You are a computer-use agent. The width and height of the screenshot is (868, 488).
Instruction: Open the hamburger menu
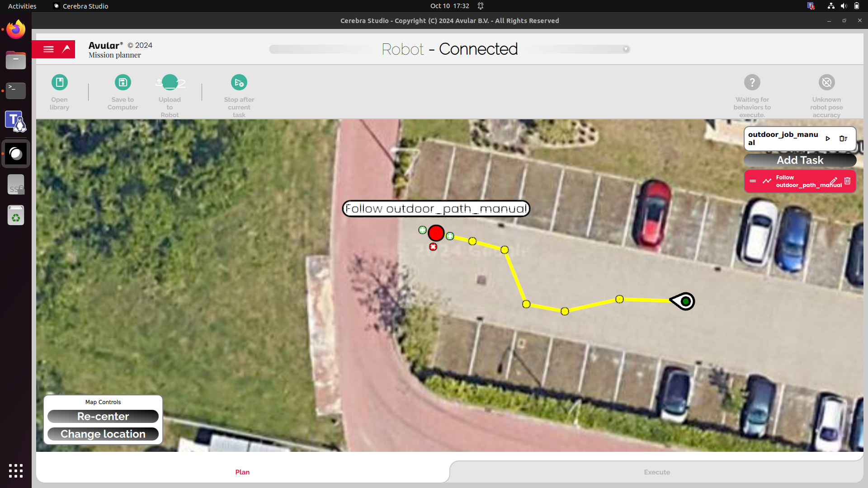coord(48,49)
